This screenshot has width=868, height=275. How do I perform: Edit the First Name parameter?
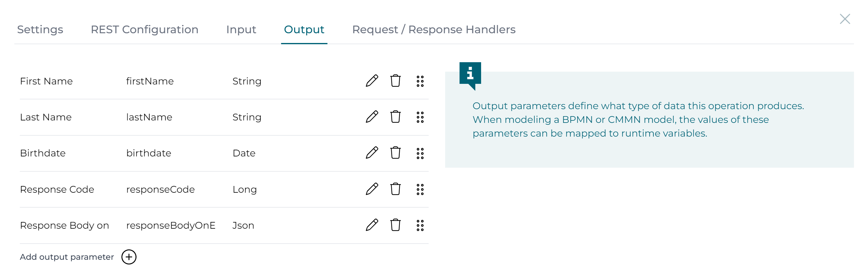click(372, 81)
